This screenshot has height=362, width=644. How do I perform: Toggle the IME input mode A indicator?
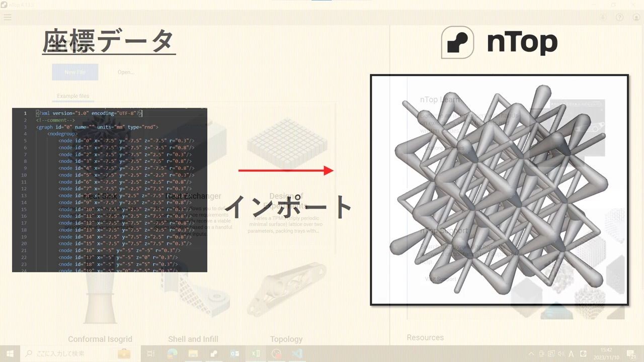572,353
